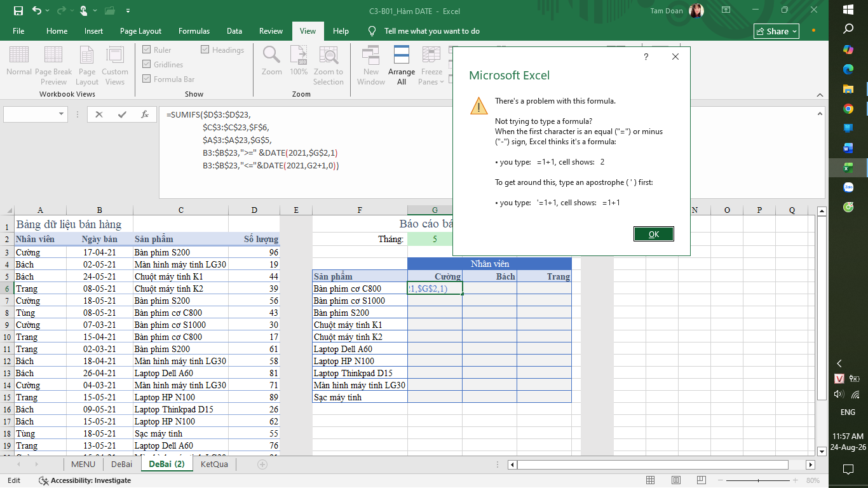Toggle the Formula Bar checkbox

(x=147, y=79)
